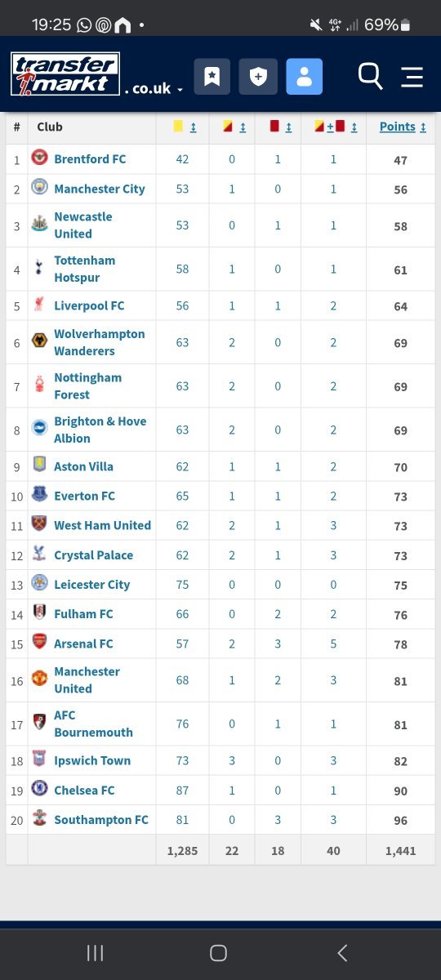Open Southampton FC club link
The image size is (441, 980).
click(x=101, y=819)
